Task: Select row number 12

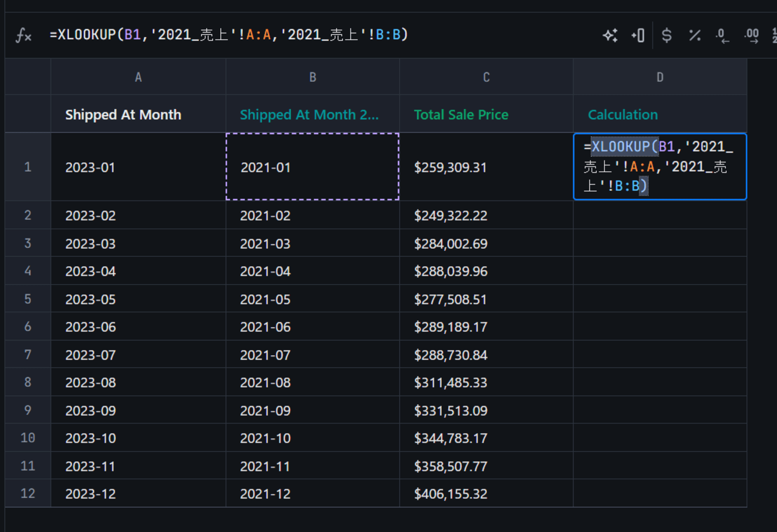Action: click(28, 493)
